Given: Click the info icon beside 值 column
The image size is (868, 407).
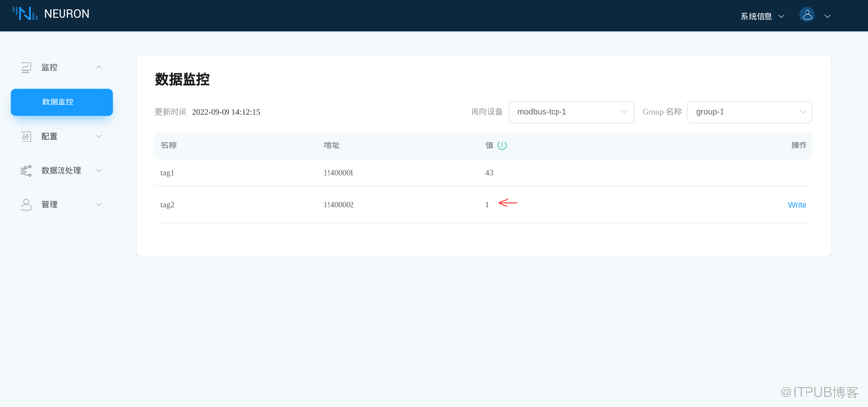Looking at the screenshot, I should click(x=502, y=145).
